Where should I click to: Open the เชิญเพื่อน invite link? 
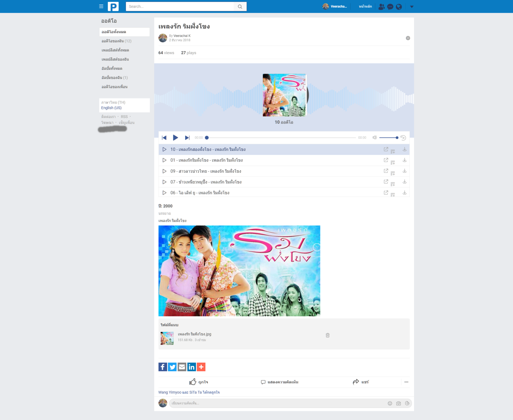point(127,123)
